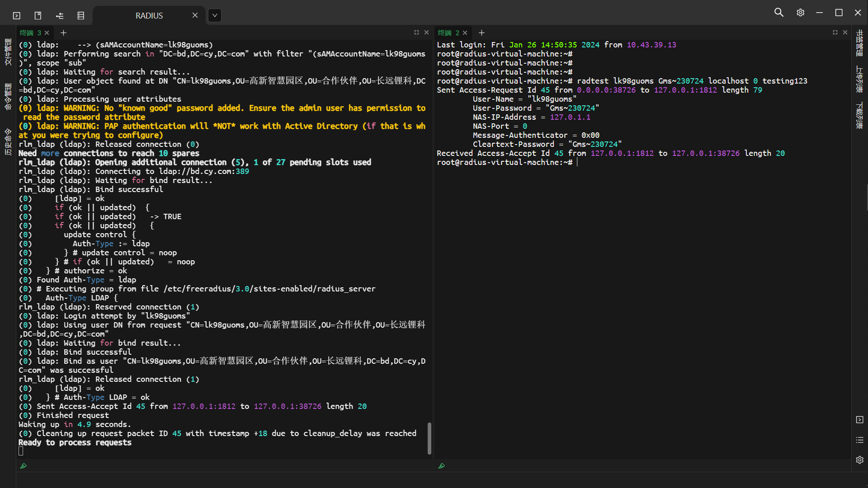Click the server list icon in the top toolbar
The image size is (868, 488).
(81, 16)
